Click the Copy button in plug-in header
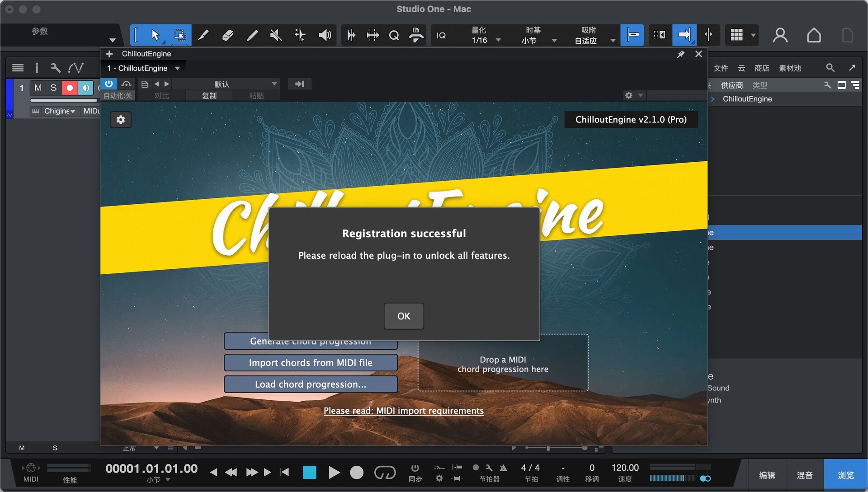 [x=209, y=96]
